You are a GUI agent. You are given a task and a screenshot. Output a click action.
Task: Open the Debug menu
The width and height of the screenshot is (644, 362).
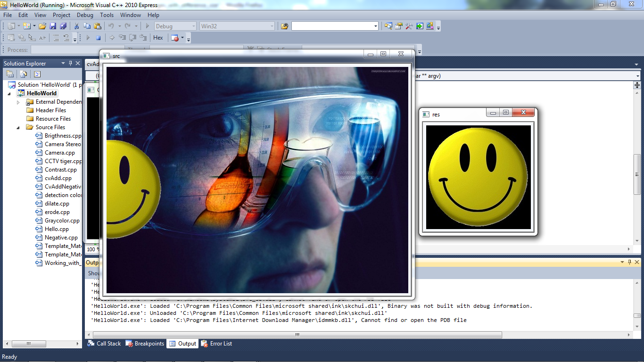click(84, 15)
